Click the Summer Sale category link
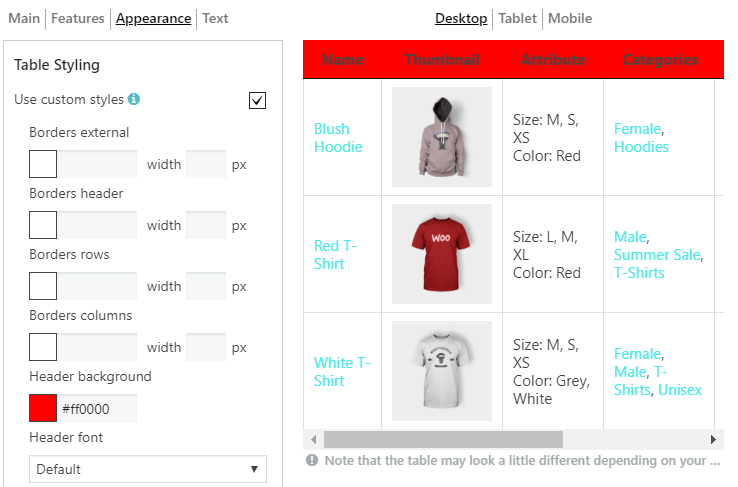 pyautogui.click(x=658, y=255)
